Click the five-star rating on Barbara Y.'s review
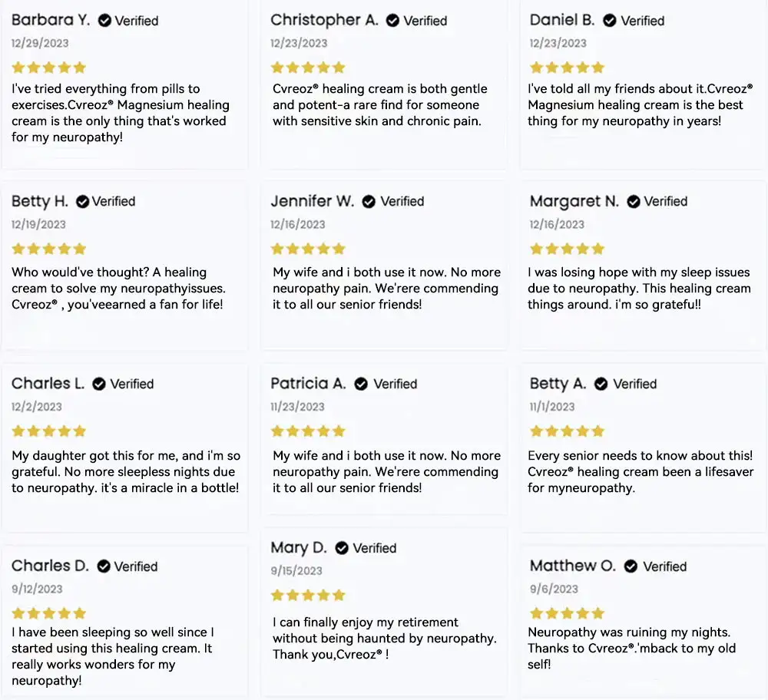 (48, 68)
